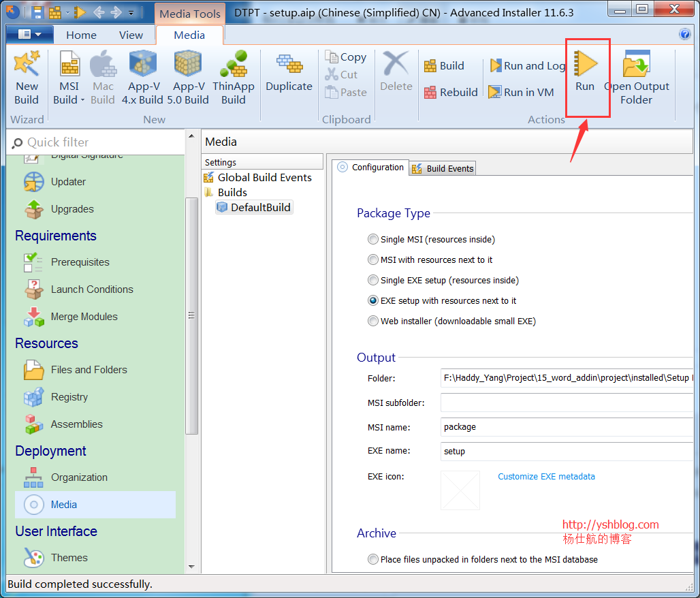The image size is (700, 598).
Task: Click the quick access Run arrow icon
Action: 80,12
